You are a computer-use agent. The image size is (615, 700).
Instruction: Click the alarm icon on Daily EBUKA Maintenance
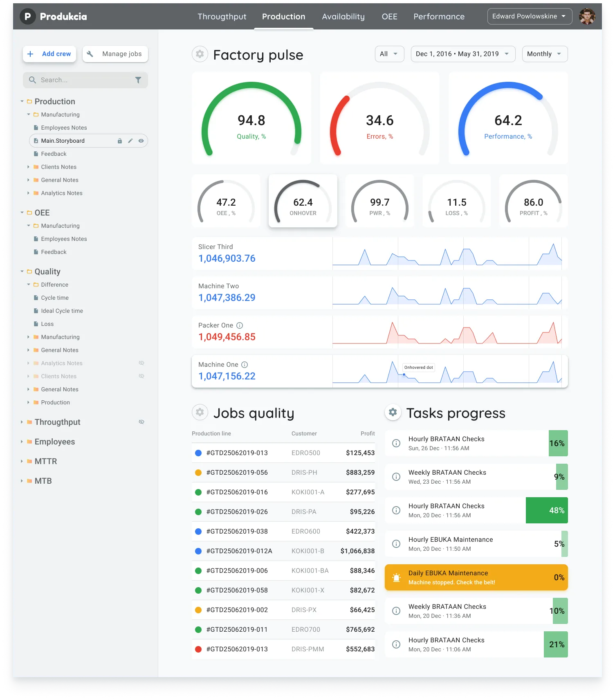click(x=396, y=577)
